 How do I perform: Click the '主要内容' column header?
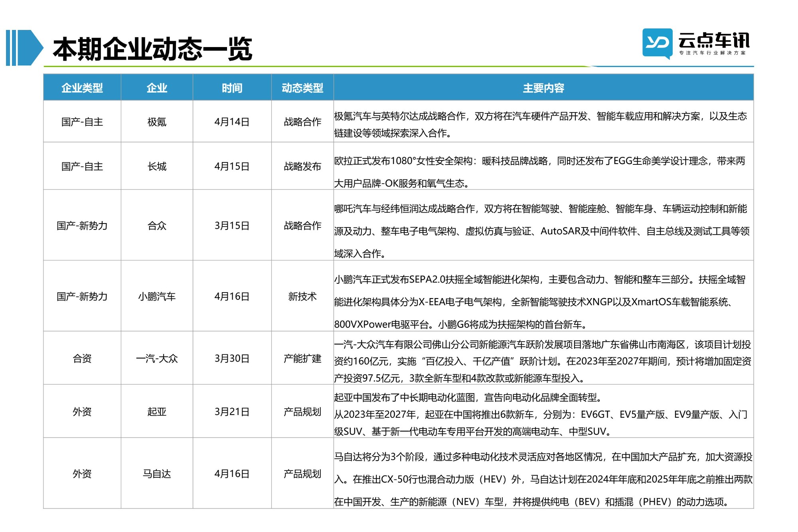[x=543, y=87]
